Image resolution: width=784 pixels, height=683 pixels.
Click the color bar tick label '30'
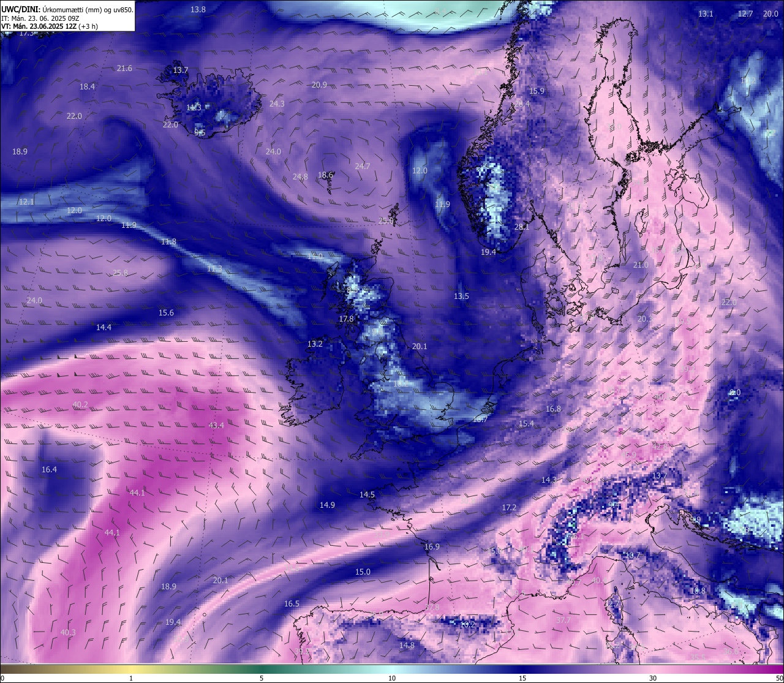pos(653,678)
